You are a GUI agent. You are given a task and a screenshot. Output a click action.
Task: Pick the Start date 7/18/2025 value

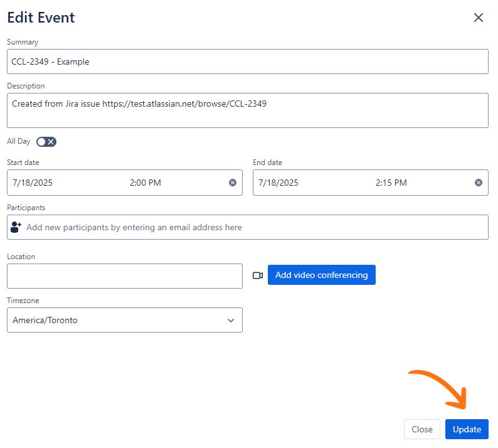click(x=33, y=183)
